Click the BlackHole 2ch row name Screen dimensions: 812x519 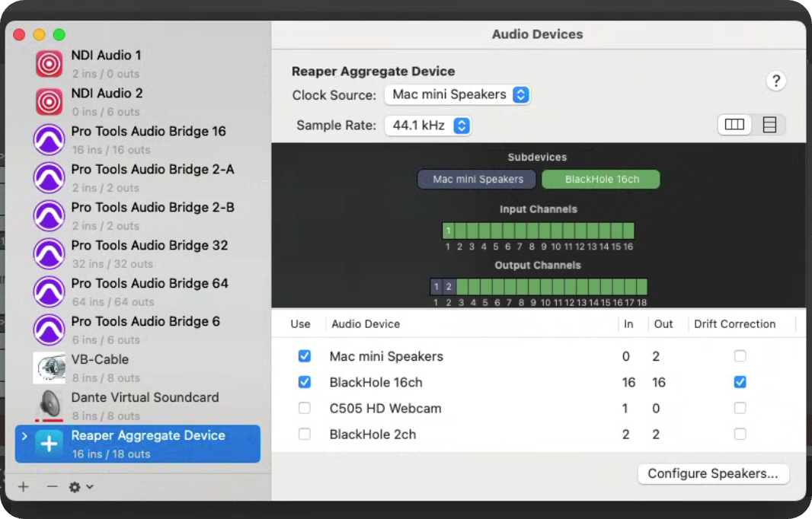coord(372,434)
